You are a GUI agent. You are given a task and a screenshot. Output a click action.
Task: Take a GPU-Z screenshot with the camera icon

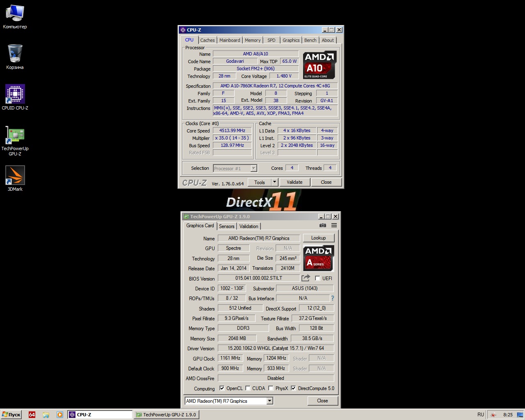(x=323, y=226)
